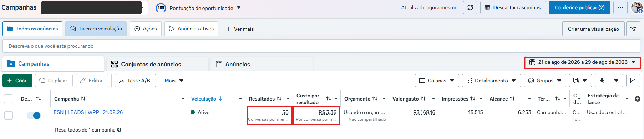Open Impressões column options caret

tap(481, 99)
